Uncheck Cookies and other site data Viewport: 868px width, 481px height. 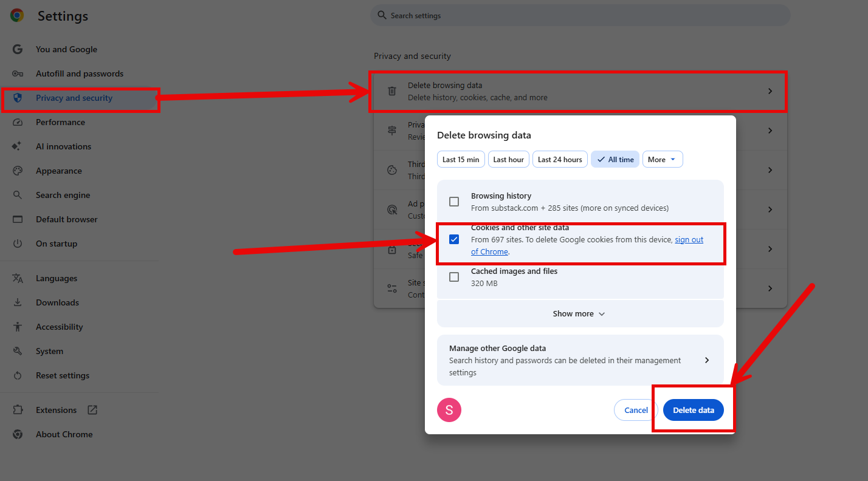[x=454, y=239]
